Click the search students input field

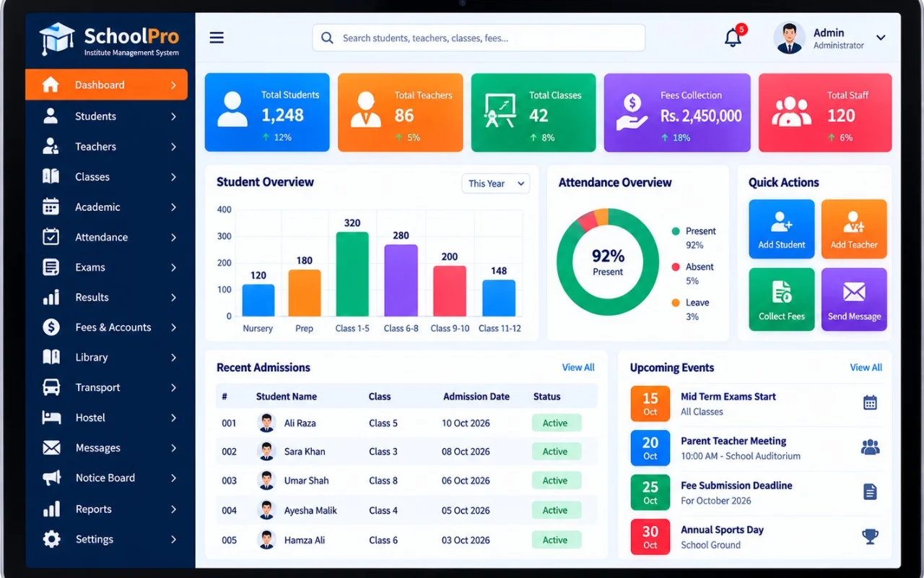[479, 38]
